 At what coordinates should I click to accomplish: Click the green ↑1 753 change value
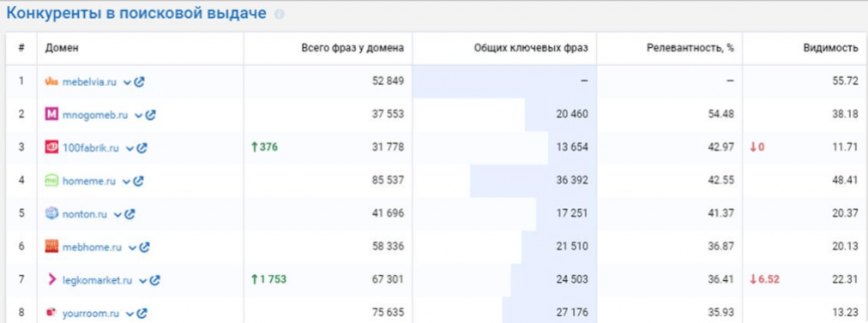(x=268, y=280)
